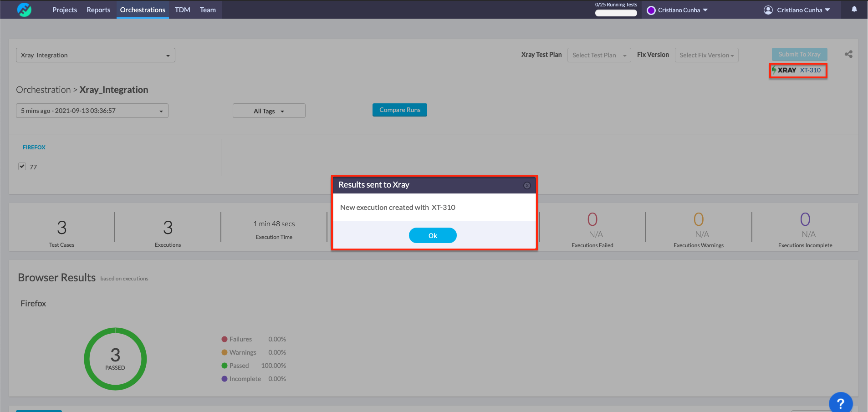Screen dimensions: 868x412
Task: Open the blue help question mark bubble
Action: coord(841,403)
